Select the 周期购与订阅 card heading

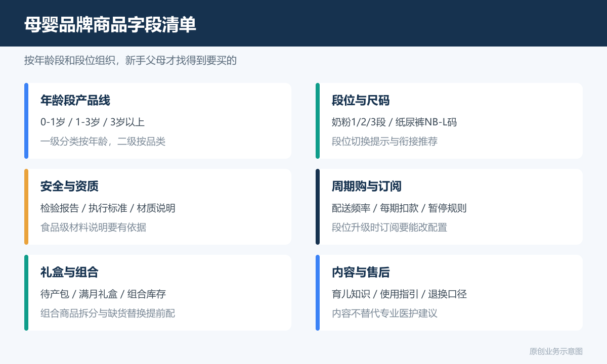(367, 186)
